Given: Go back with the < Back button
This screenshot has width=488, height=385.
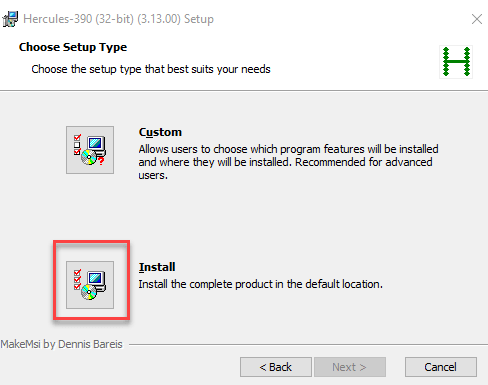Looking at the screenshot, I should (x=276, y=367).
